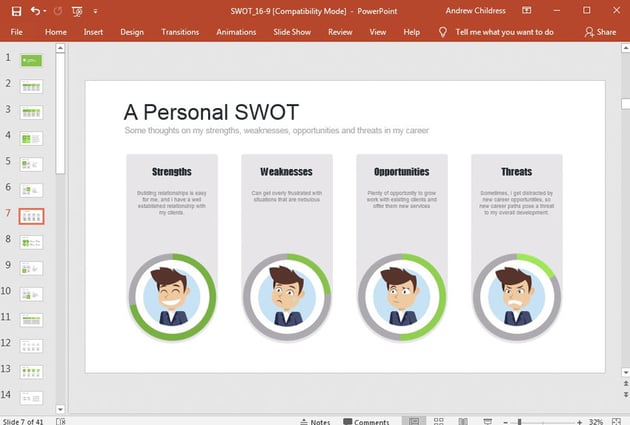Open the File menu
630x425 pixels.
(17, 32)
